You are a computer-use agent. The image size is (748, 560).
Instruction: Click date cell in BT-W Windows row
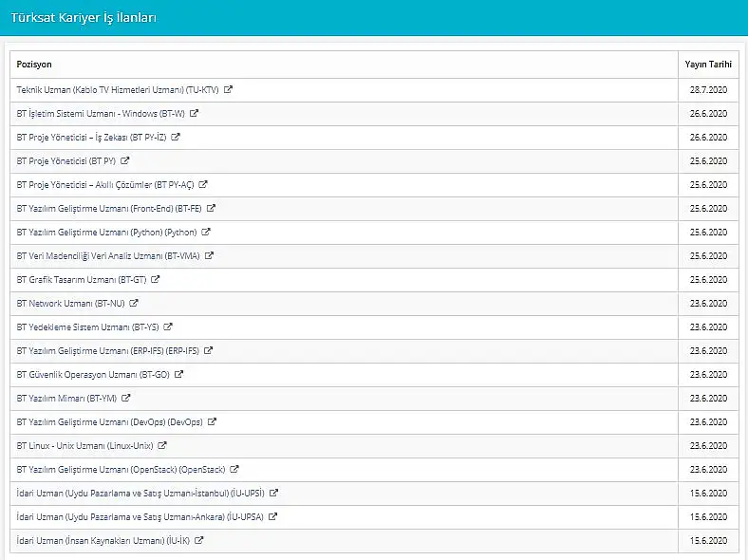tap(708, 114)
